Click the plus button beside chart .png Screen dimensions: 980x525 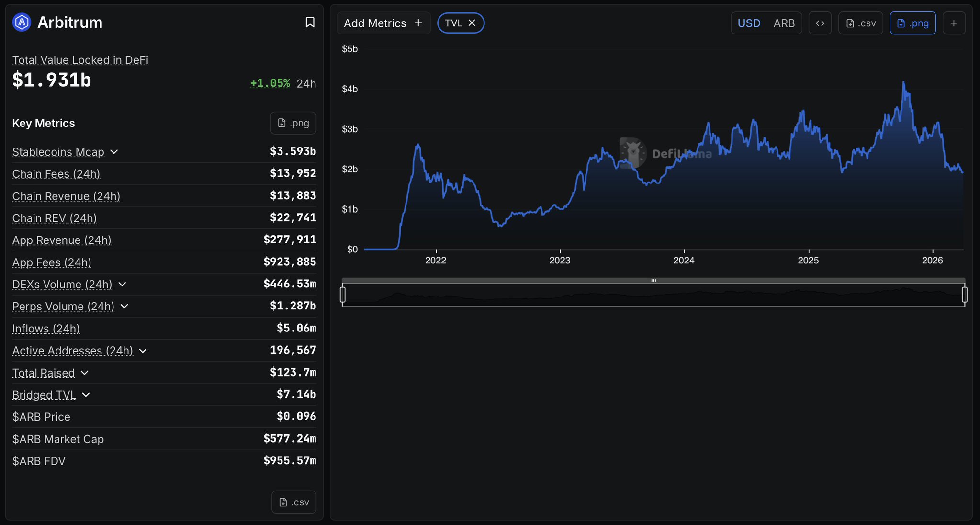[x=954, y=23]
